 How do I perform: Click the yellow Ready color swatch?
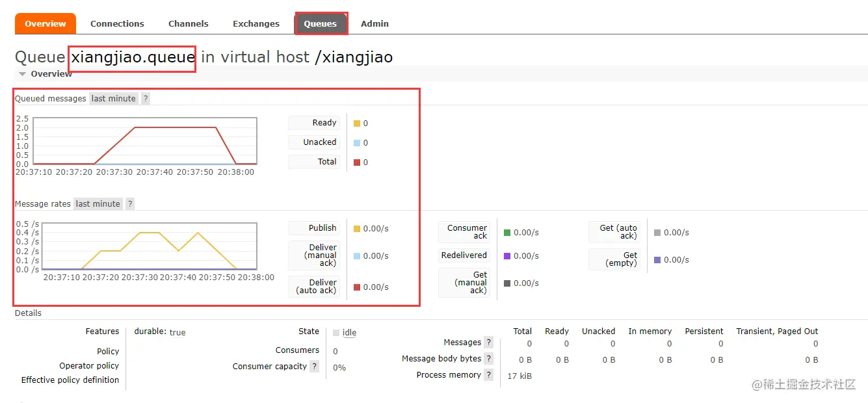(x=357, y=123)
